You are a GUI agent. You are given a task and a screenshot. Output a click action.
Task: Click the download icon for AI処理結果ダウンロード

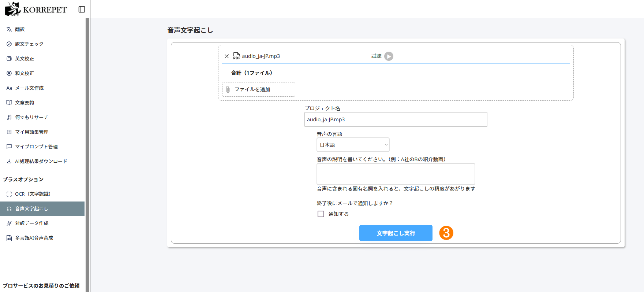point(9,161)
